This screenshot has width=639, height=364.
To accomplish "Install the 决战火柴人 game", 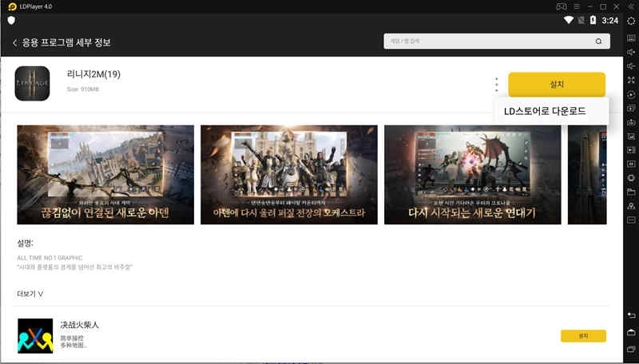I will click(583, 336).
